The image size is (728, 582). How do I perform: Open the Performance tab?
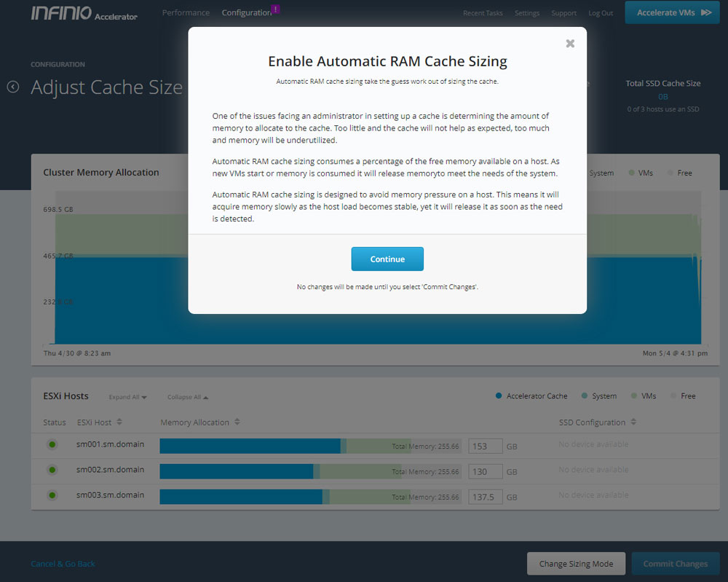[186, 13]
